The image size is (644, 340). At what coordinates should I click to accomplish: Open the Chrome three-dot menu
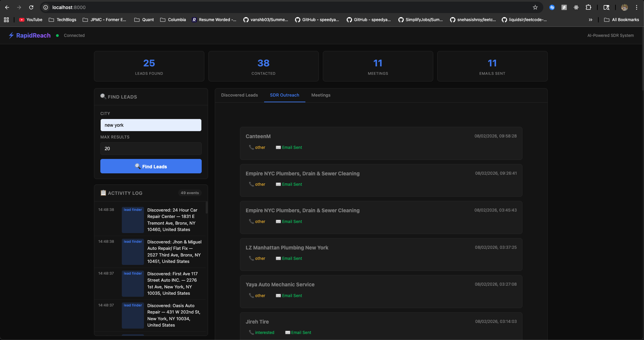[637, 7]
